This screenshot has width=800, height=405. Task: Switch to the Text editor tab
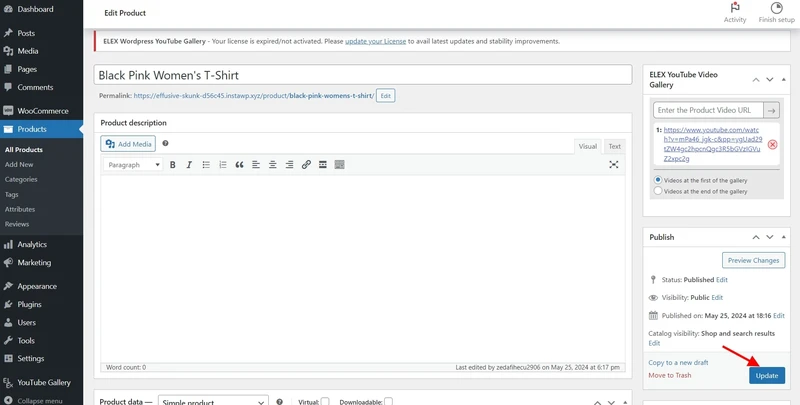615,146
